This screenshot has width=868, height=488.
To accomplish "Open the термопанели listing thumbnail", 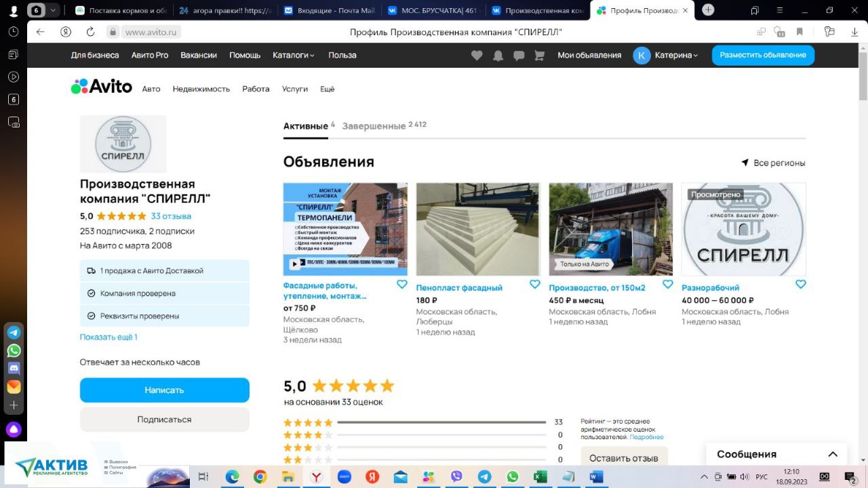I will click(x=345, y=228).
